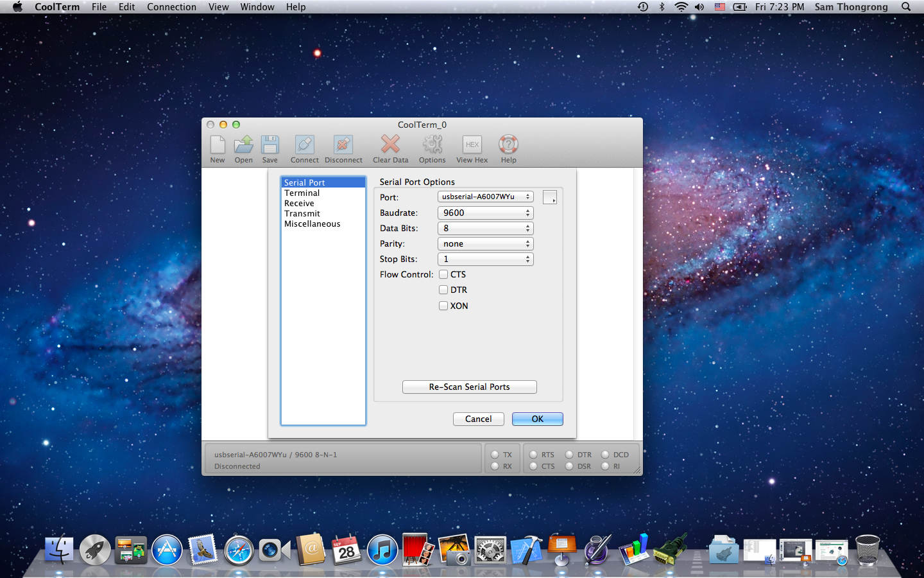The image size is (924, 578).
Task: Open Finder from the dock
Action: coord(59,550)
